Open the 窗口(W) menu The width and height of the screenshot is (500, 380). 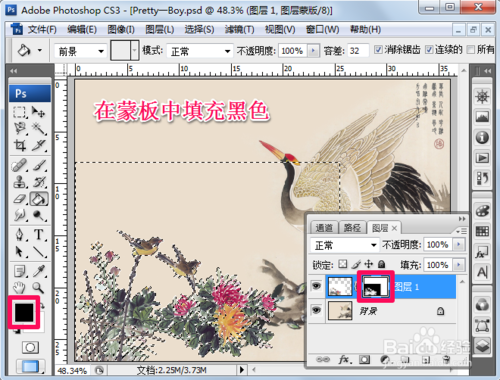click(323, 30)
